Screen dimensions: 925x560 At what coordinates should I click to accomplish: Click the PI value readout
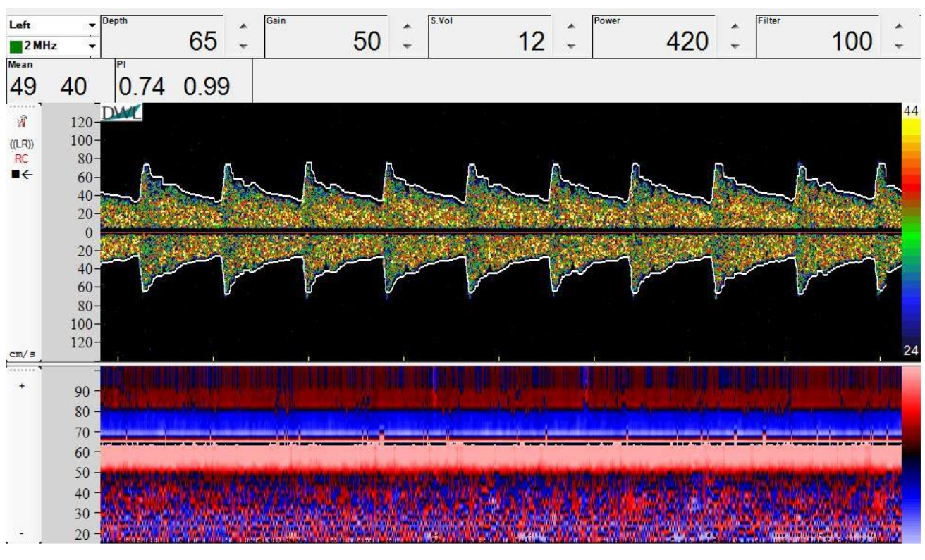pos(174,86)
